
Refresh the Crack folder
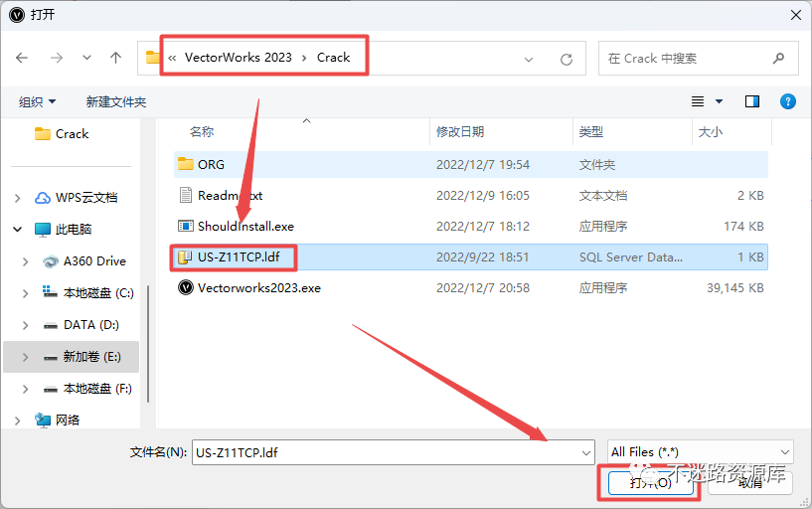(x=567, y=60)
